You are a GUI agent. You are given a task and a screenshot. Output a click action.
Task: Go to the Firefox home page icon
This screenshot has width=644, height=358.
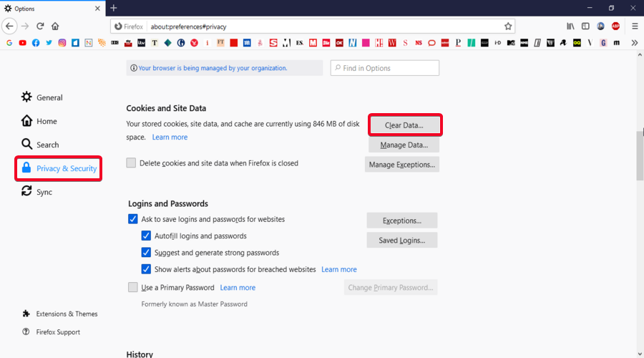[x=55, y=26]
